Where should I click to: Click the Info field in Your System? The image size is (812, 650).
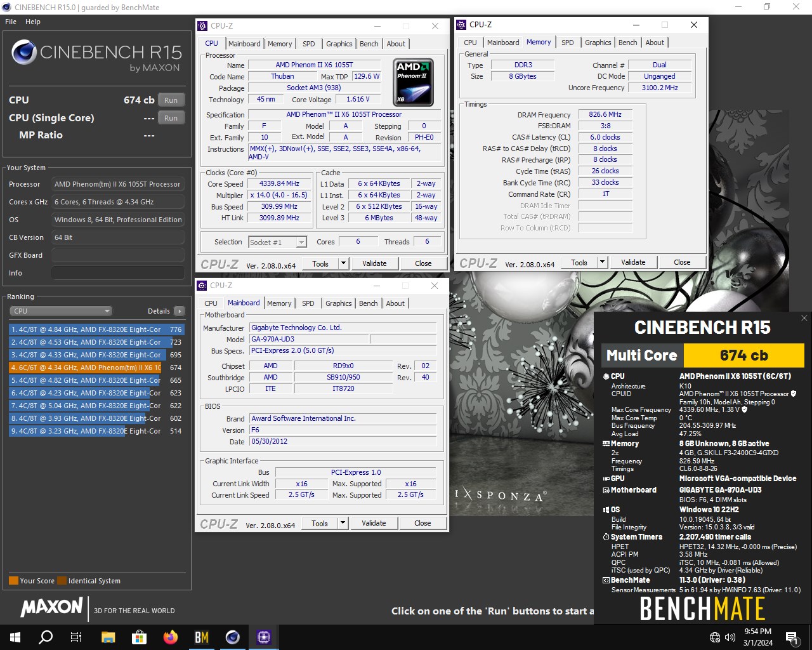[118, 273]
